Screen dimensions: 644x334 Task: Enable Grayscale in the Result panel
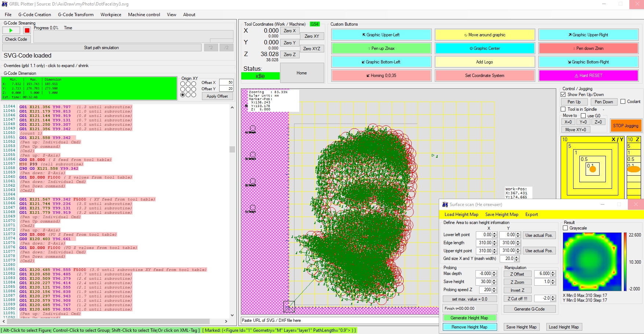coord(565,228)
